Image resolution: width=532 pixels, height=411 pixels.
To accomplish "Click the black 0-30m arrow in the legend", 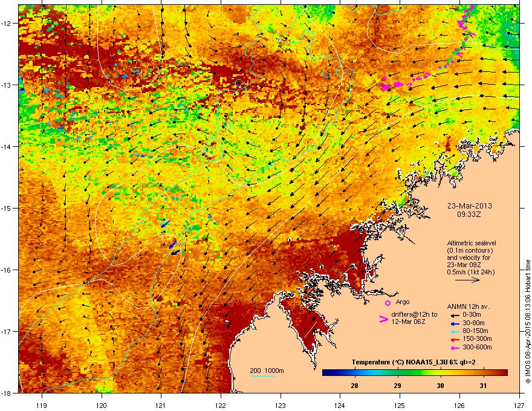I will coord(455,315).
